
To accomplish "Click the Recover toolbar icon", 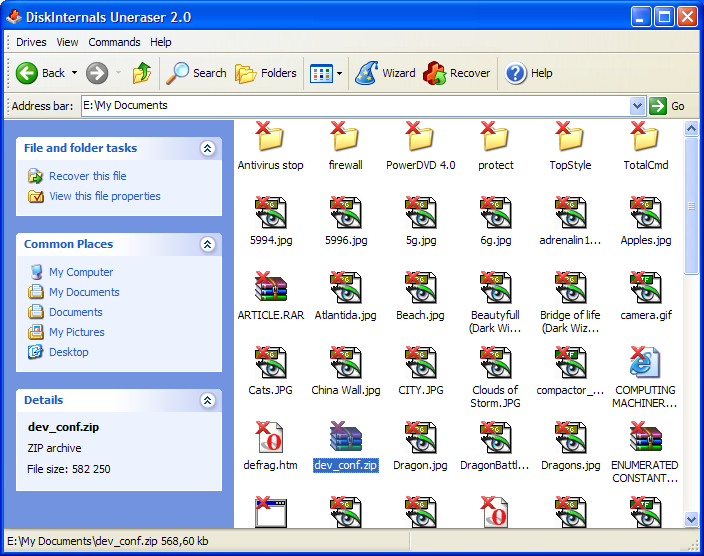I will click(434, 73).
